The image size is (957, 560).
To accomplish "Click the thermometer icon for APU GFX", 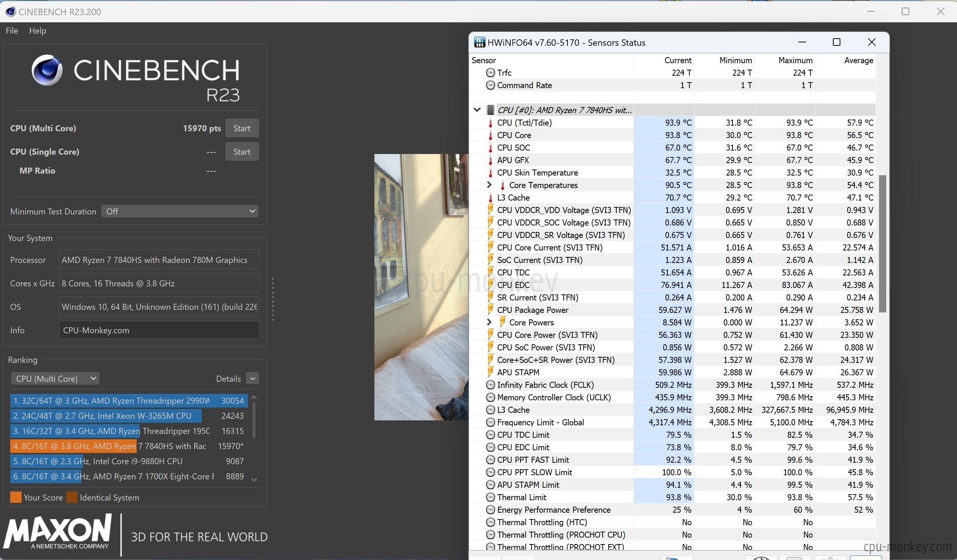I will click(490, 160).
